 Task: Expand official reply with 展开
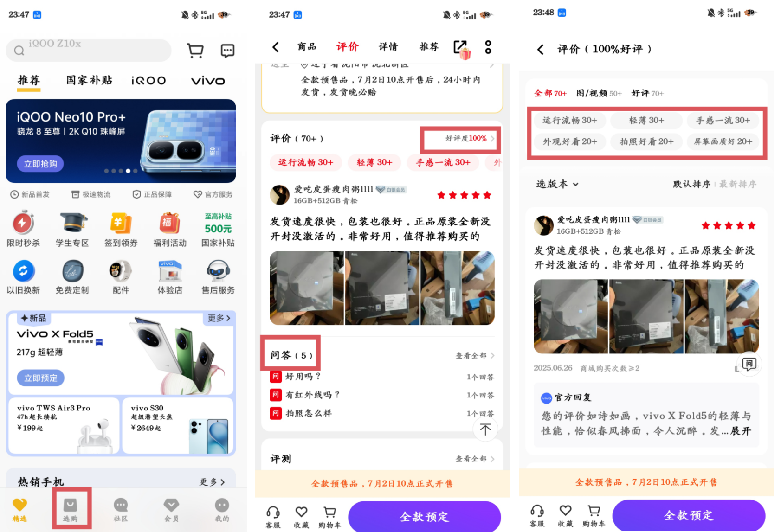click(x=741, y=431)
